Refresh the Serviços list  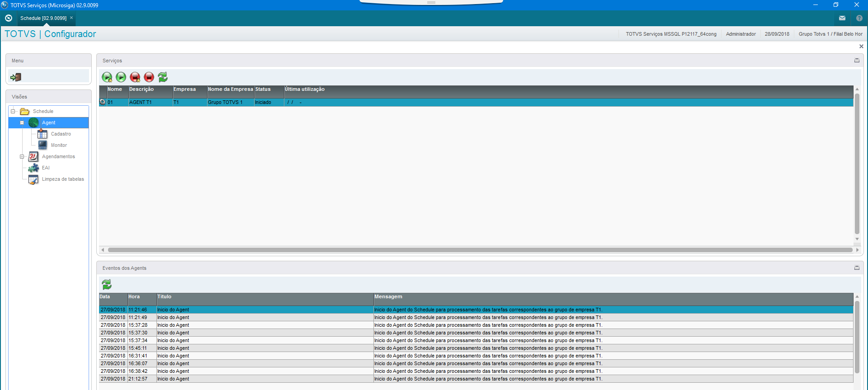[163, 77]
